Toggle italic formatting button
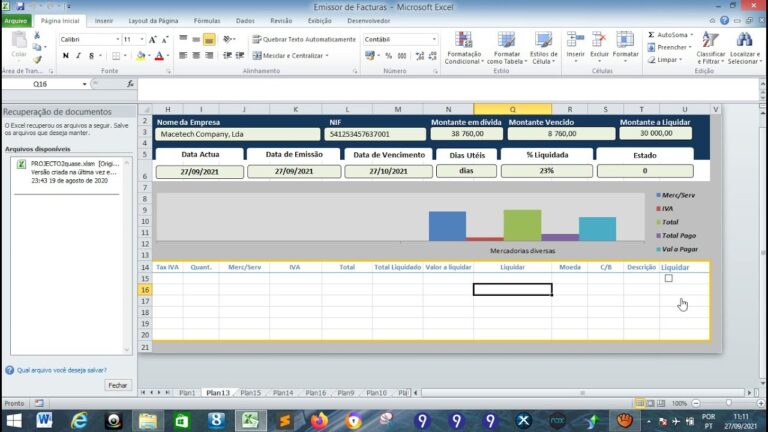This screenshot has width=768, height=432. [78, 56]
